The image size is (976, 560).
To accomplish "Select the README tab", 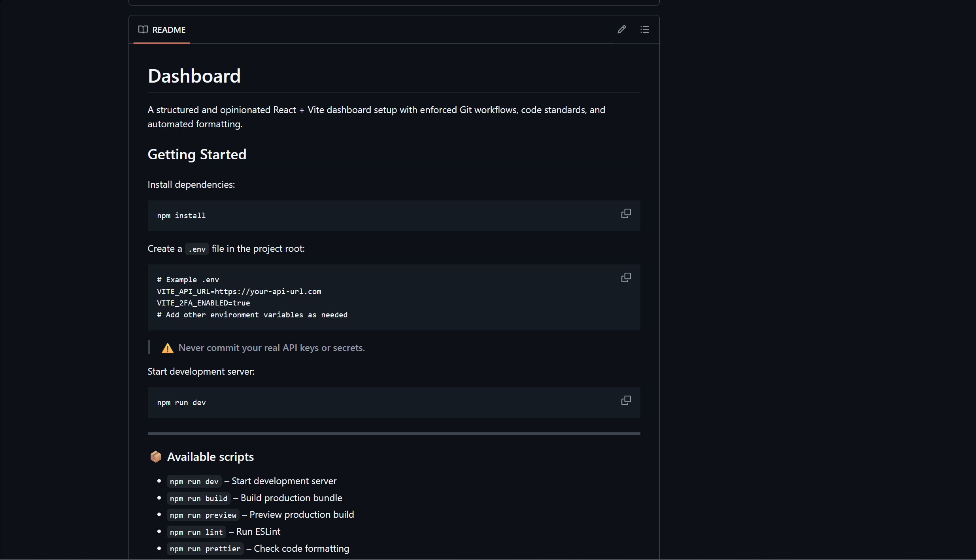I will pos(162,30).
